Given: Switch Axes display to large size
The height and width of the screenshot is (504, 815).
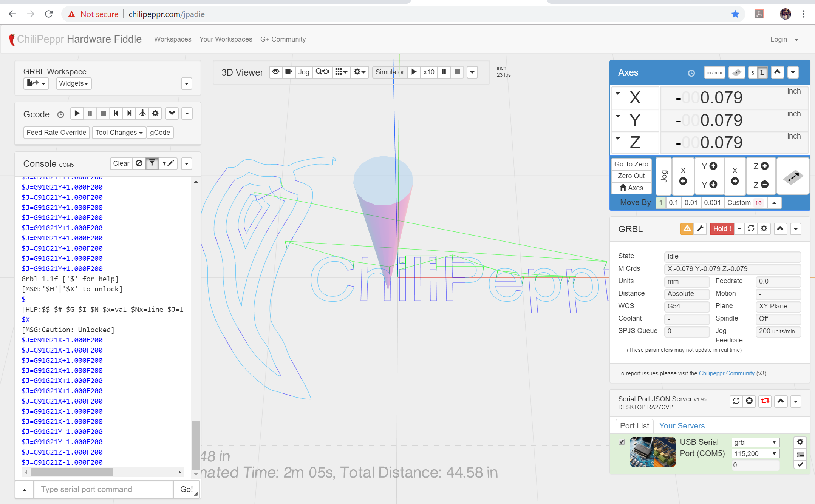Looking at the screenshot, I should (x=762, y=72).
